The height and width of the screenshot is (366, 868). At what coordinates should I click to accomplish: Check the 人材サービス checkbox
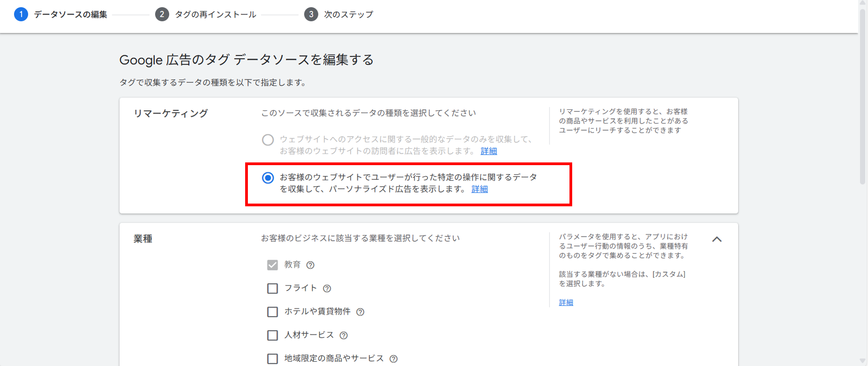coord(272,335)
